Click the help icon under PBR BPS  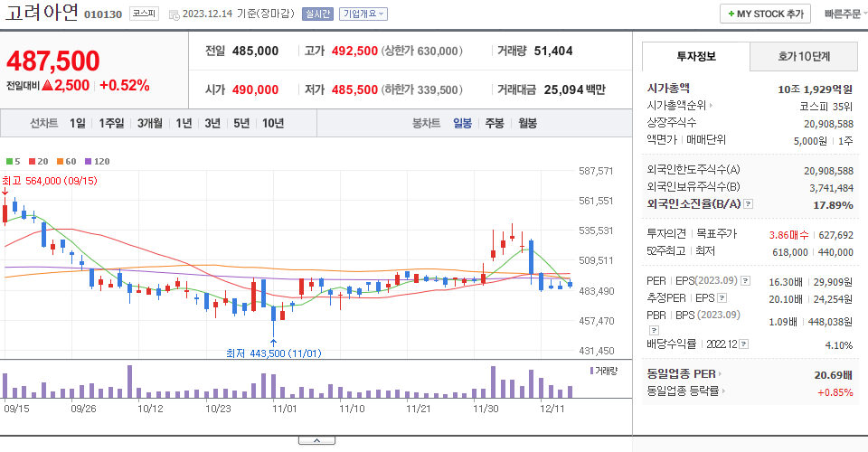tap(654, 330)
